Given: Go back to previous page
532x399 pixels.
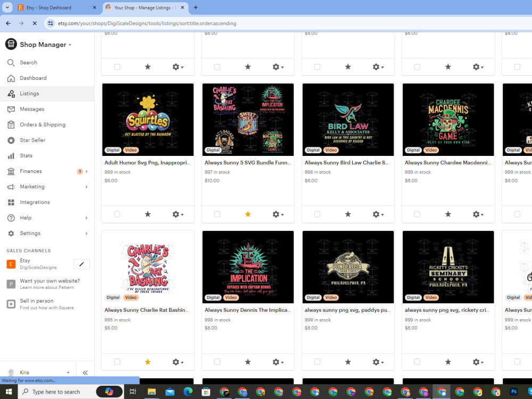Looking at the screenshot, I should [8, 23].
